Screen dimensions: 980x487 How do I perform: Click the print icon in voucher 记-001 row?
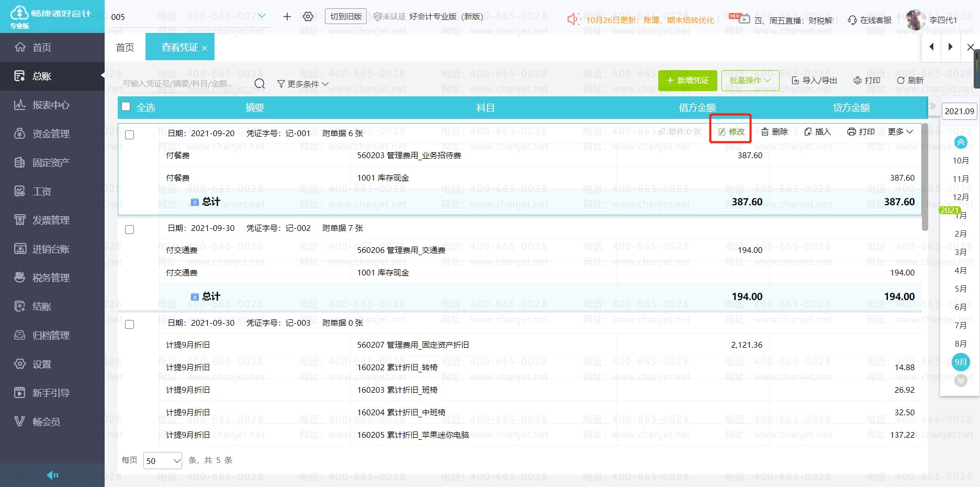851,132
